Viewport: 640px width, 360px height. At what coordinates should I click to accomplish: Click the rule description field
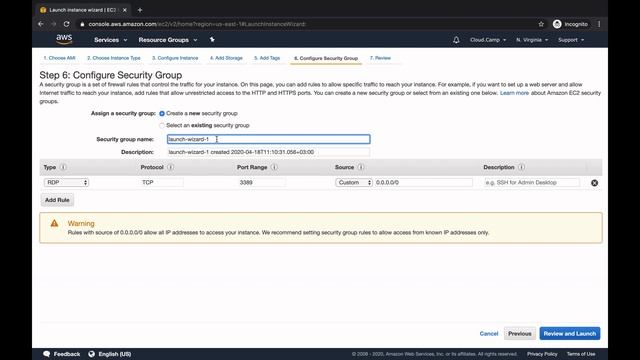531,182
